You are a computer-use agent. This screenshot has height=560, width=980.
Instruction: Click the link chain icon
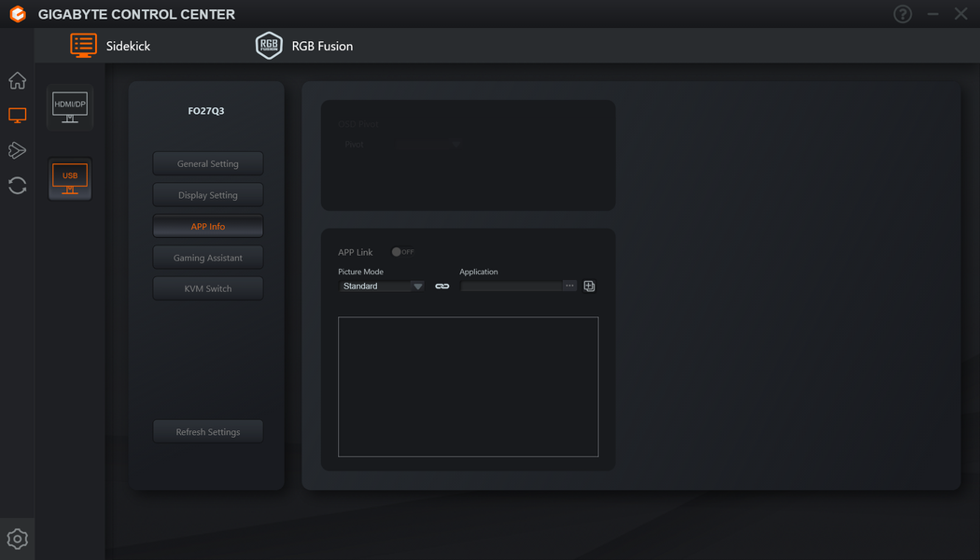click(441, 287)
